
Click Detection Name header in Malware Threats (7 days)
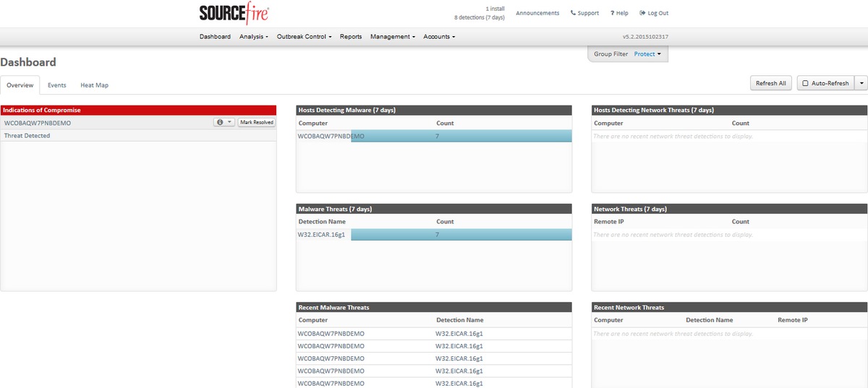pos(322,222)
